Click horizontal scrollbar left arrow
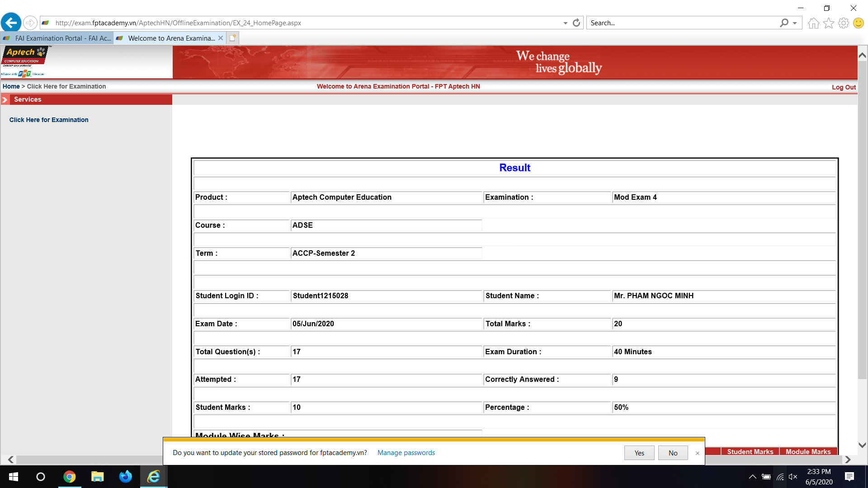 pos(11,460)
